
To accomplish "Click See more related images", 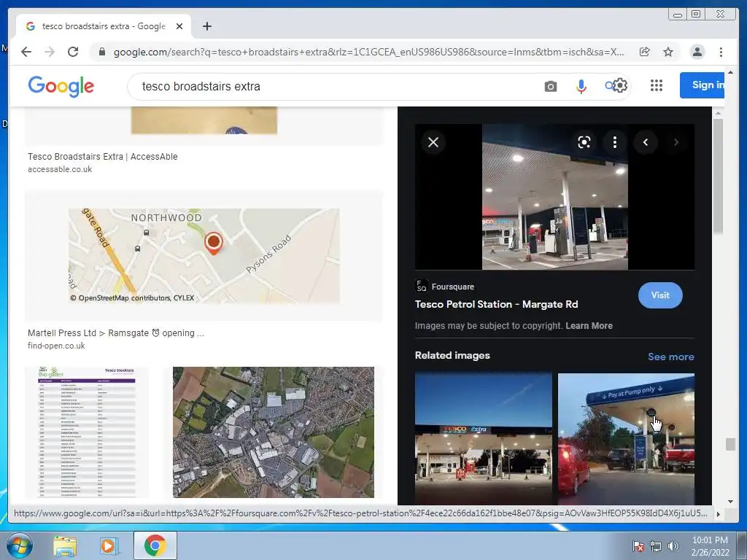I will click(x=671, y=357).
